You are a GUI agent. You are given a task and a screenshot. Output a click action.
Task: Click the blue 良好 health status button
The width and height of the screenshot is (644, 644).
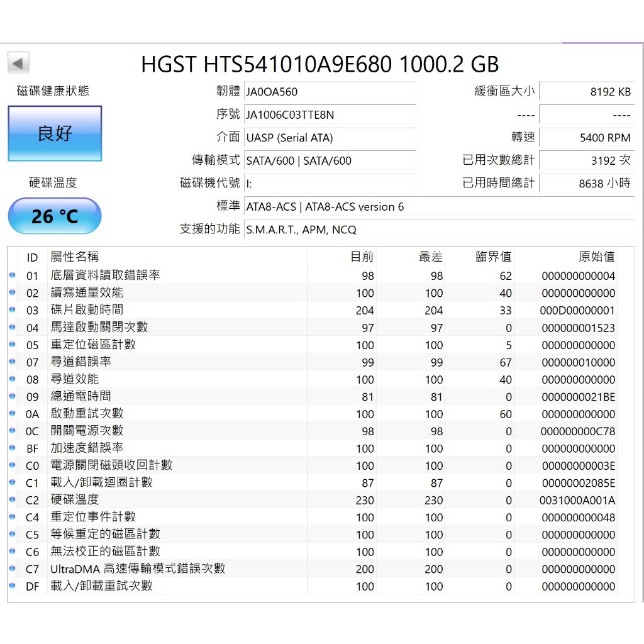click(55, 133)
